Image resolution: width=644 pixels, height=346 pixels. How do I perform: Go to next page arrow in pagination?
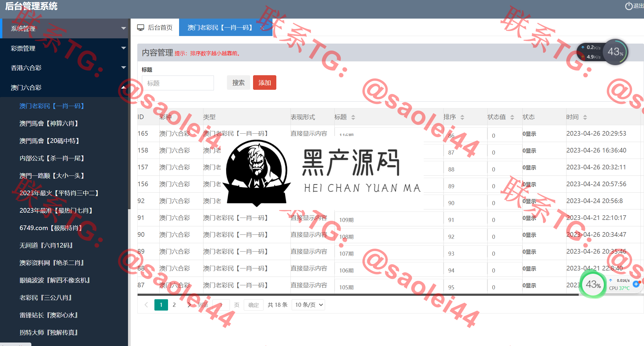point(189,305)
